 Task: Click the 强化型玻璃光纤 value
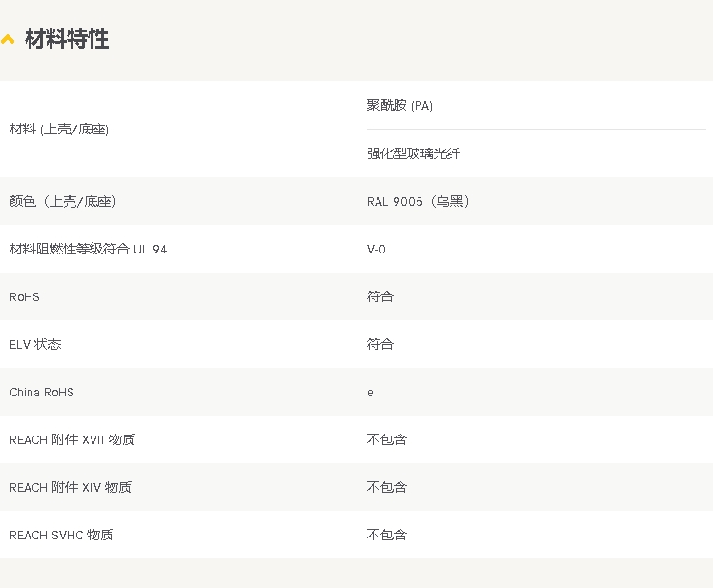414,153
